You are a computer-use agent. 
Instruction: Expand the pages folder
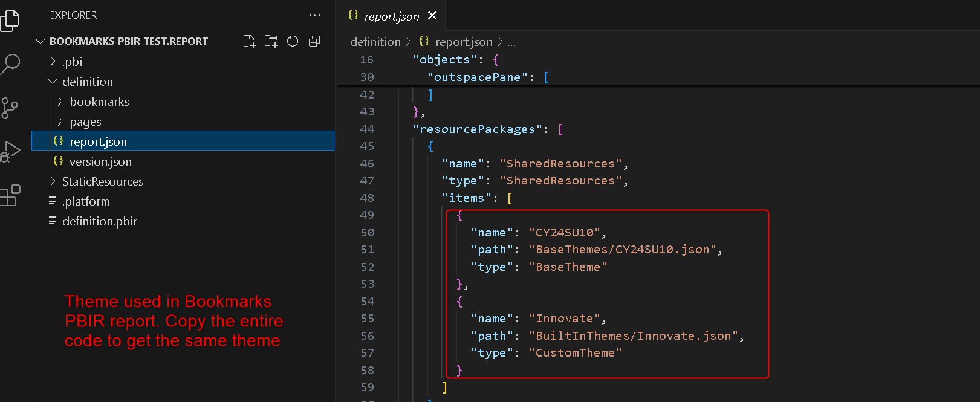pos(85,122)
